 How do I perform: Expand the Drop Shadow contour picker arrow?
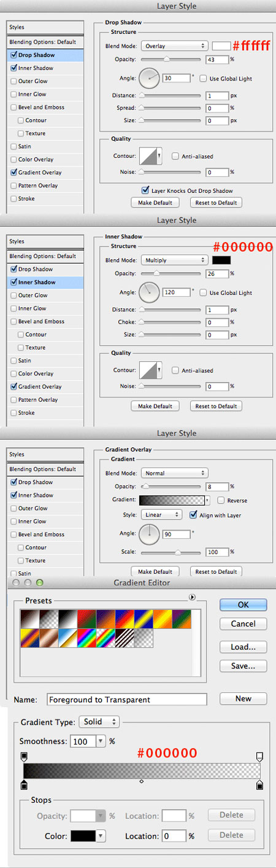point(159,157)
